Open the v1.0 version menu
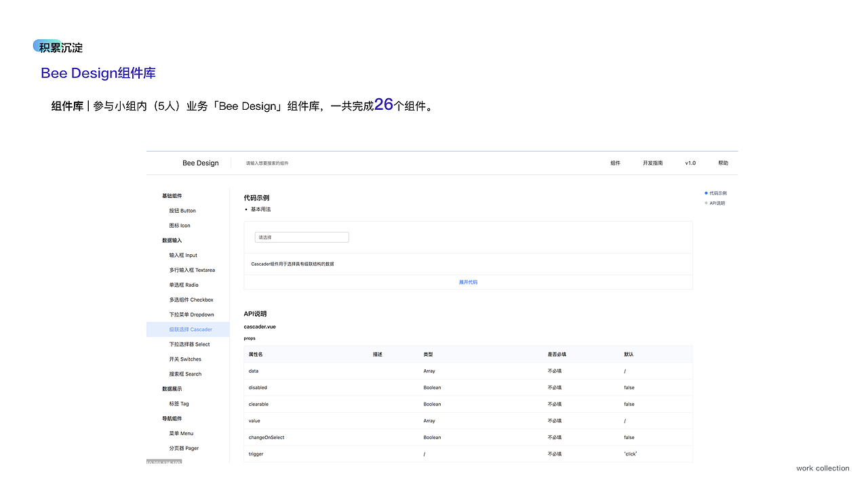Screen dimensions: 868x488 [690, 163]
